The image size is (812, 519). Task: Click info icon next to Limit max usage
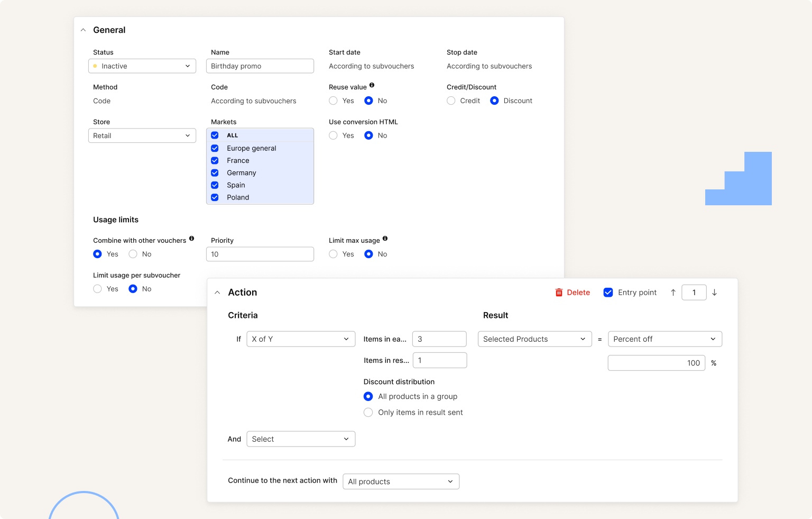coord(385,239)
